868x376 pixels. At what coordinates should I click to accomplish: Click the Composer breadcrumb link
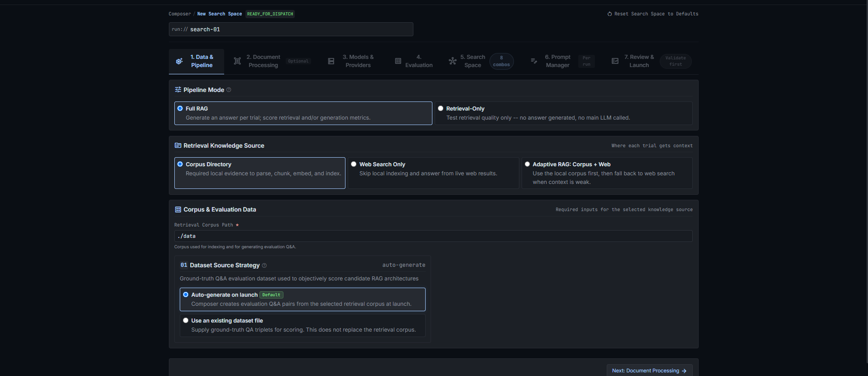tap(180, 14)
